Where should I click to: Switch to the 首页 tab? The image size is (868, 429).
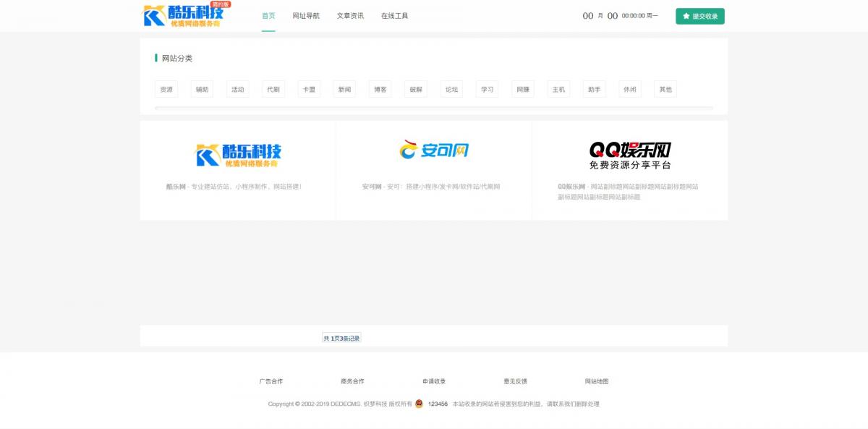tap(268, 16)
